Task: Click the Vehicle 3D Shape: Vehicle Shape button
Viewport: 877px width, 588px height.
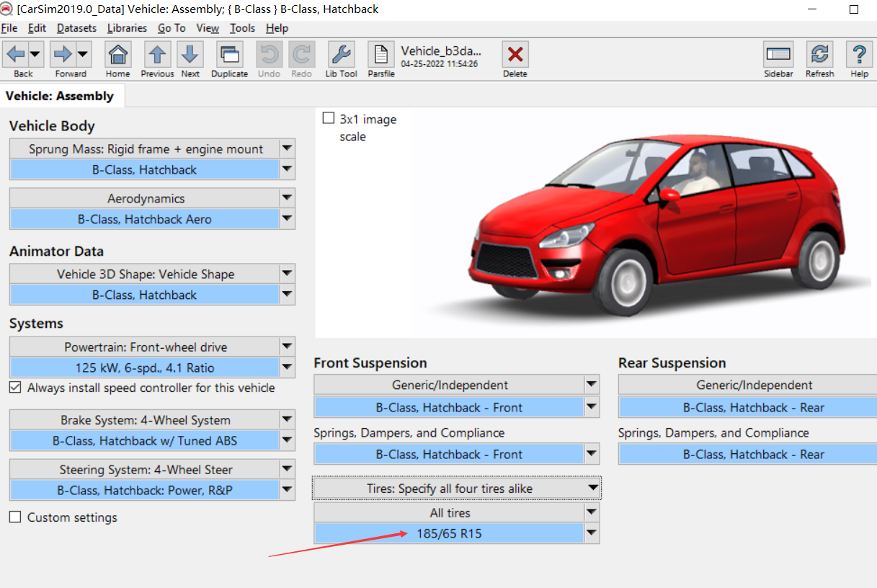Action: coord(145,274)
